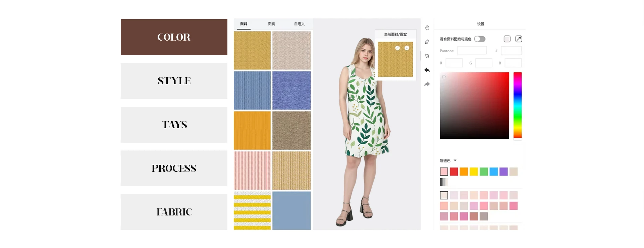Viewport: 644px width, 248px height.
Task: Select the yellow-and-white striped fabric thumbnail
Action: click(x=252, y=210)
